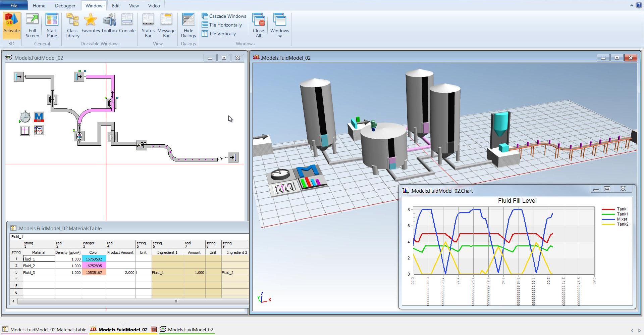Select the cyan Fluid_1 color cell
644x335 pixels.
tap(94, 259)
